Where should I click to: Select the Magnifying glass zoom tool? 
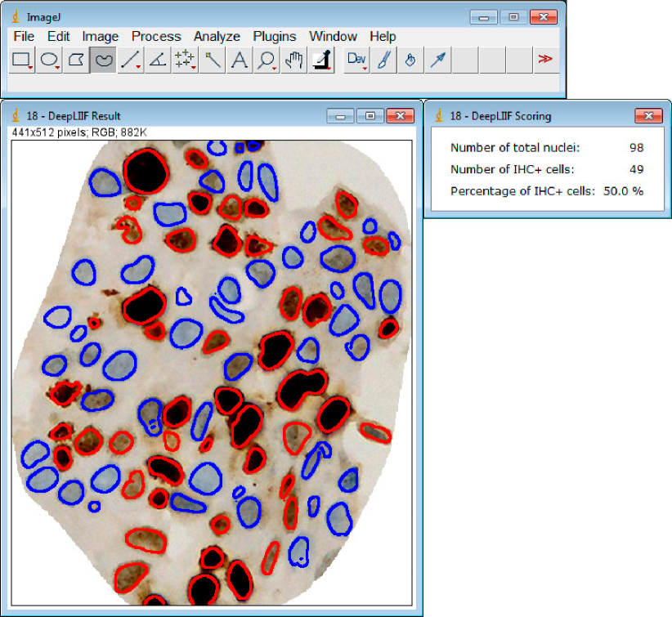[x=266, y=60]
